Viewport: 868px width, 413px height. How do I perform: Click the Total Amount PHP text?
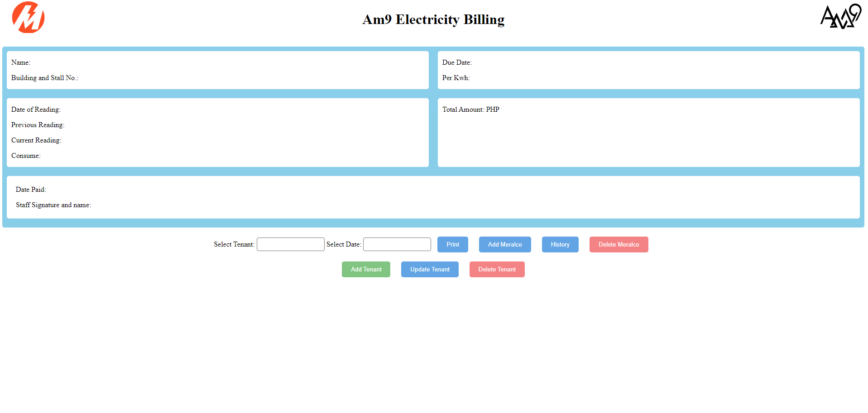point(470,109)
